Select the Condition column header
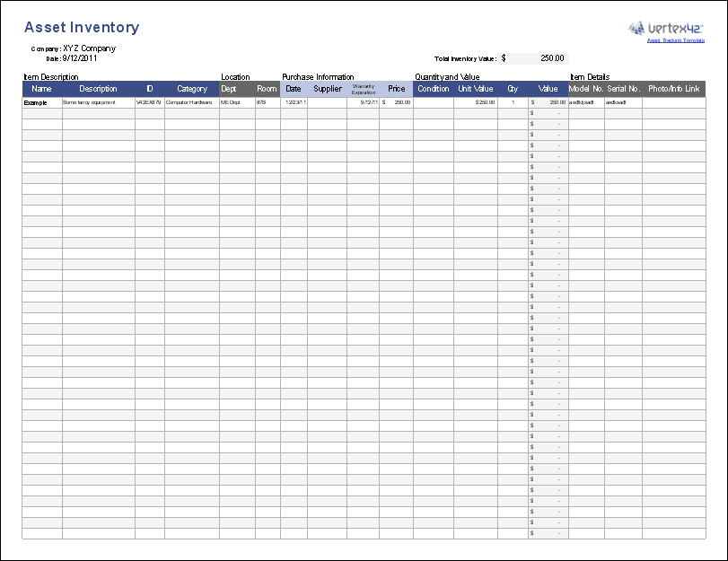This screenshot has width=728, height=561. coord(433,89)
